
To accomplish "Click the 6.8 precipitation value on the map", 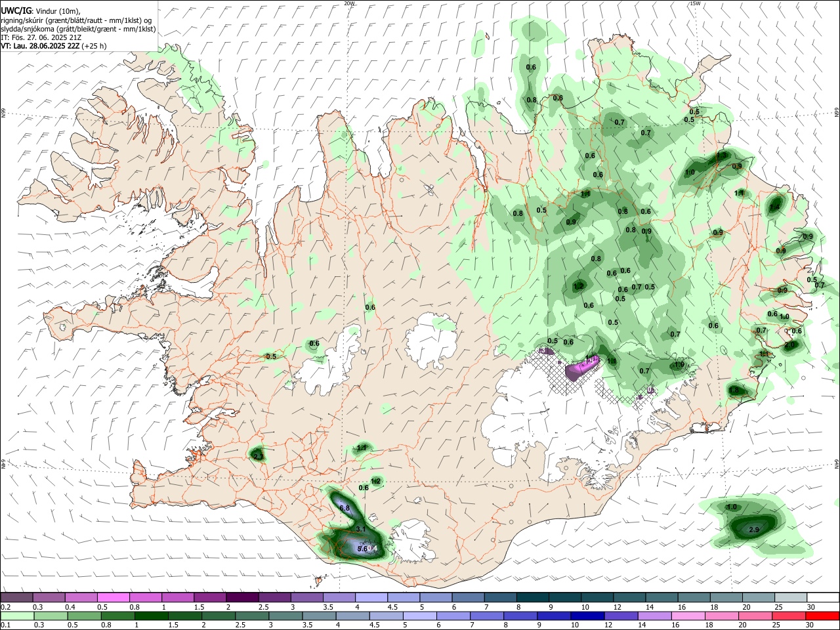I will 345,509.
